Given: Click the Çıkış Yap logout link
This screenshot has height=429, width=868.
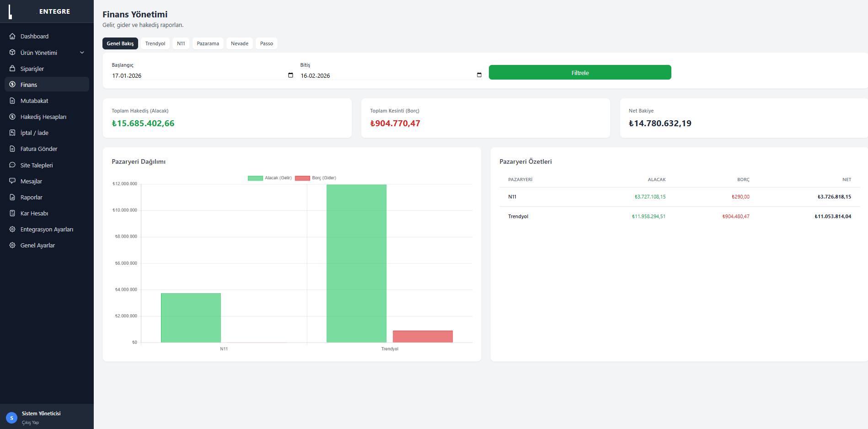Looking at the screenshot, I should pos(30,423).
